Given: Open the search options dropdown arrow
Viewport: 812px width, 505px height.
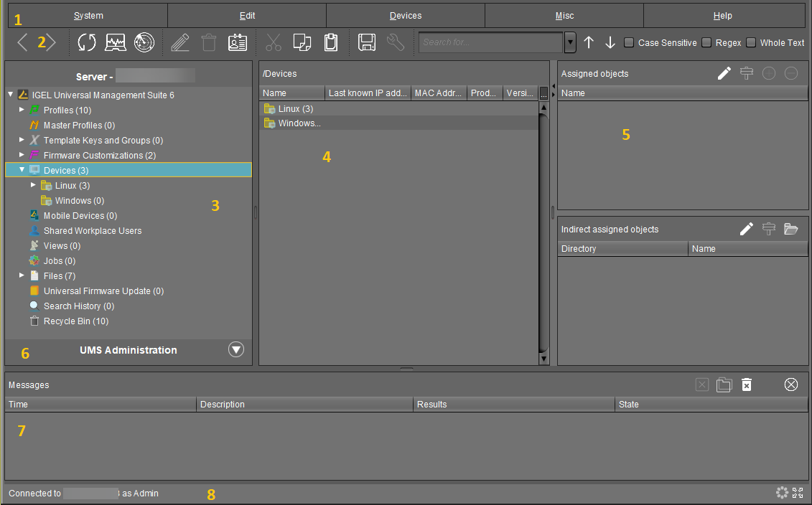Looking at the screenshot, I should pos(570,42).
